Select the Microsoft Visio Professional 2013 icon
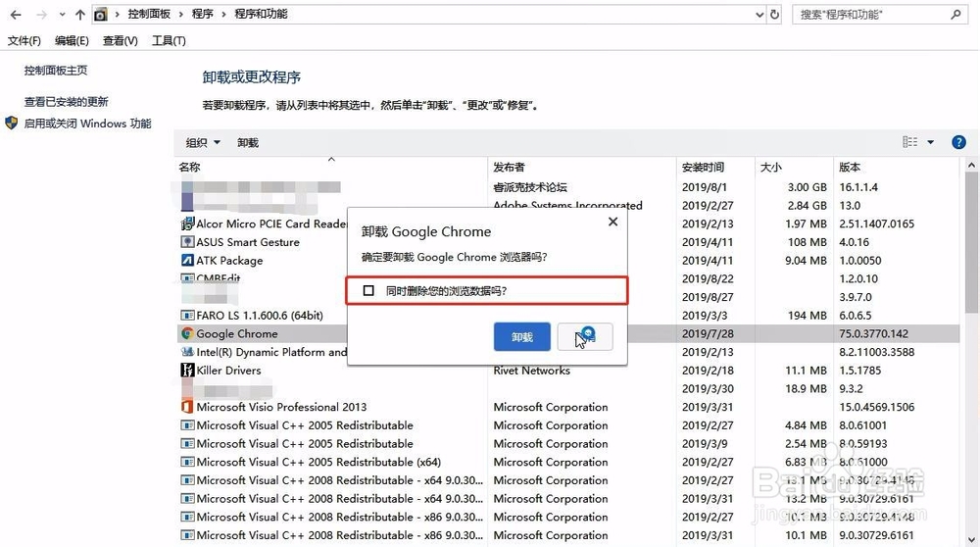The image size is (980, 547). 187,407
